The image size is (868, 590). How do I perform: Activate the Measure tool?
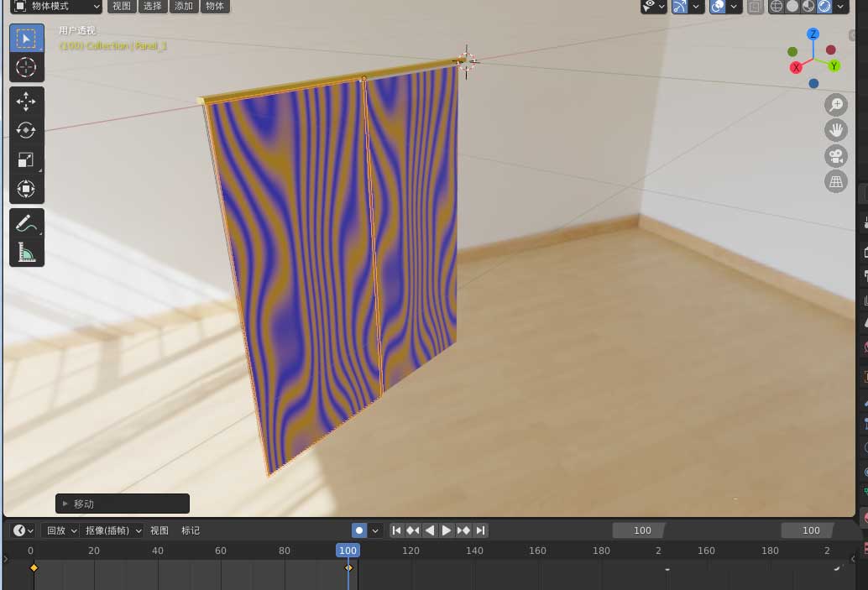coord(26,249)
